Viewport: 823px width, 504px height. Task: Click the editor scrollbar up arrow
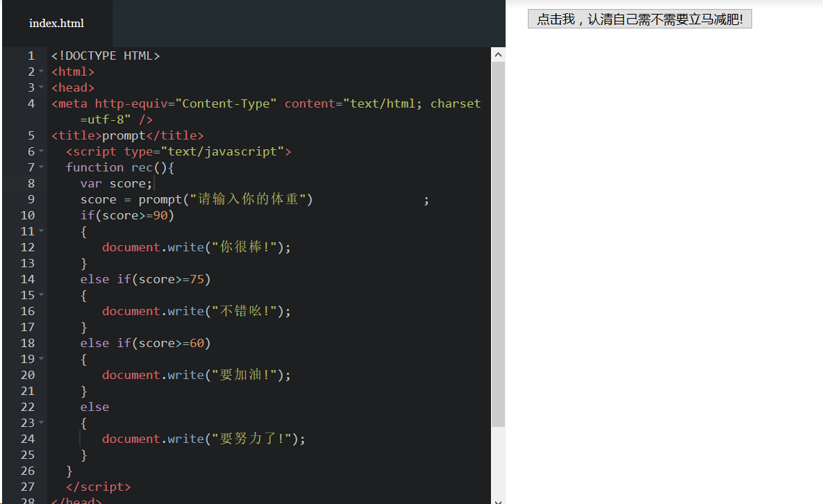(x=498, y=55)
